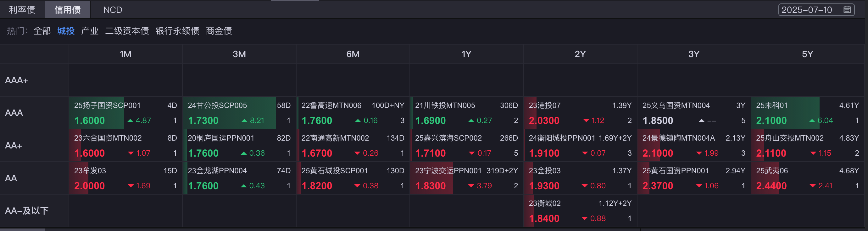This screenshot has width=868, height=231.
Task: Click the tenor 100D+NY
Action: click(x=388, y=105)
